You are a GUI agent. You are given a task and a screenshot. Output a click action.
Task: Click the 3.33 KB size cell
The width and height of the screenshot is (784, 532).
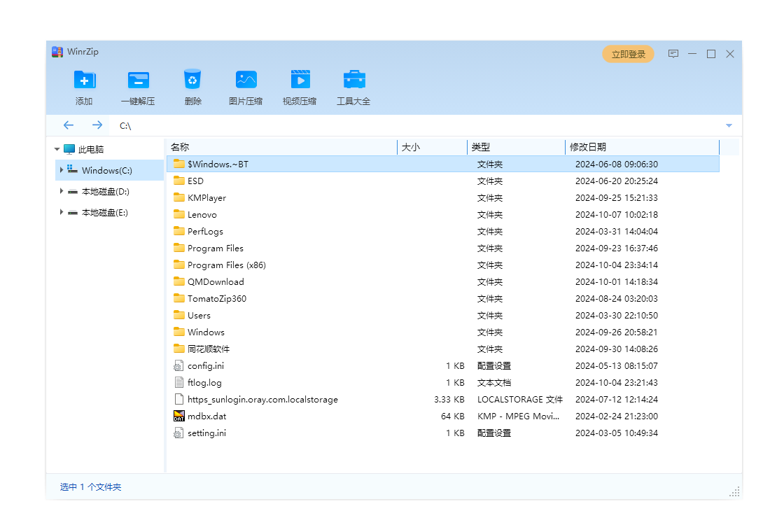pos(449,400)
